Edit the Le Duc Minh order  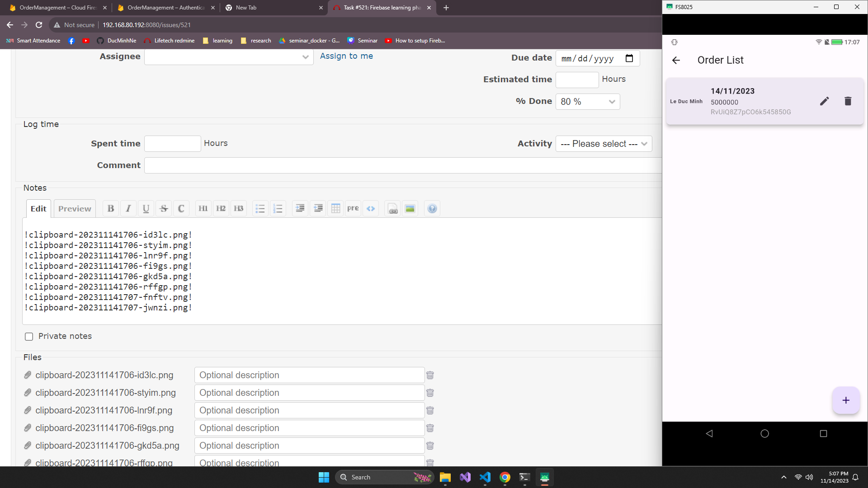[824, 101]
